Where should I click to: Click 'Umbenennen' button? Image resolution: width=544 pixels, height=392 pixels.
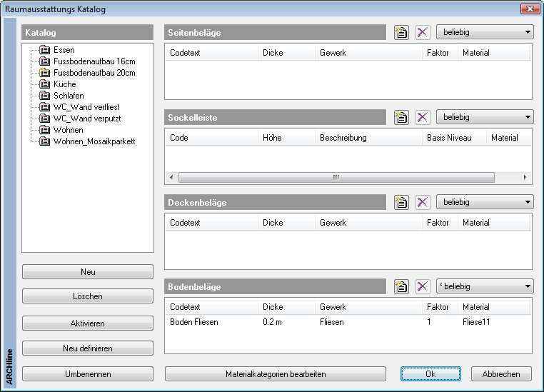[x=88, y=374]
